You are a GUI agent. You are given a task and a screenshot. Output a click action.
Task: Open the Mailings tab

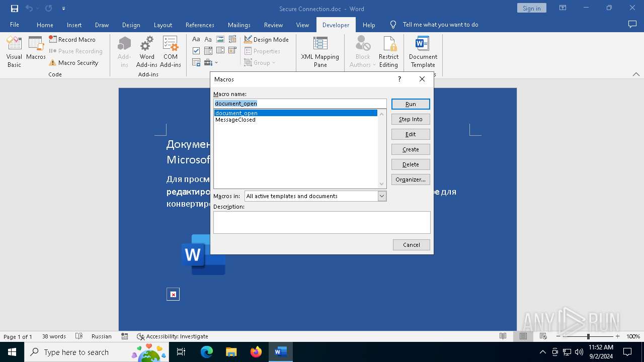pos(239,25)
